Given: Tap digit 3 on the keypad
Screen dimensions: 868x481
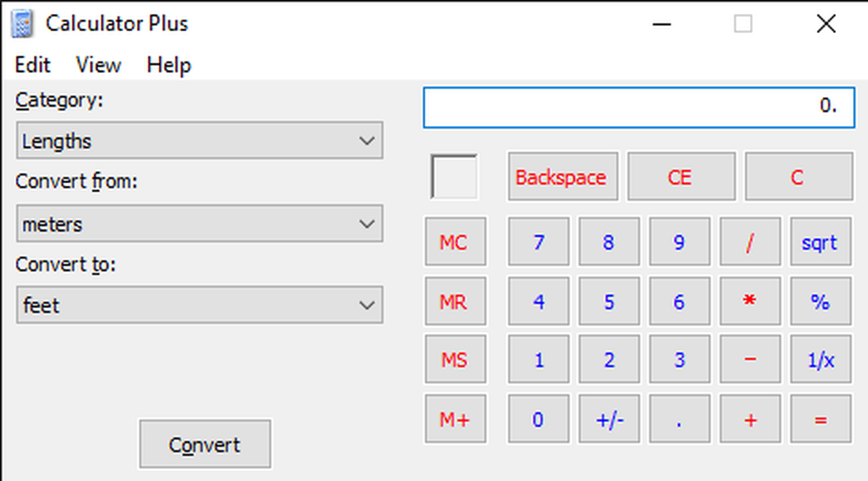Looking at the screenshot, I should click(x=680, y=359).
